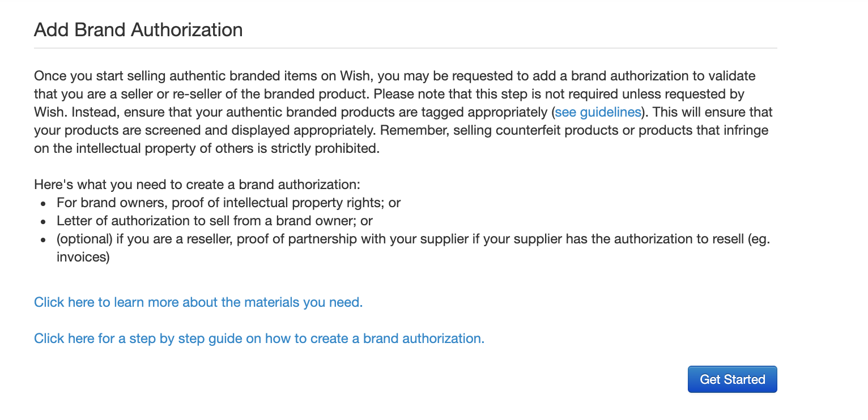Click bullet dot before '(optional) if you'
The image size is (868, 420).
[43, 239]
